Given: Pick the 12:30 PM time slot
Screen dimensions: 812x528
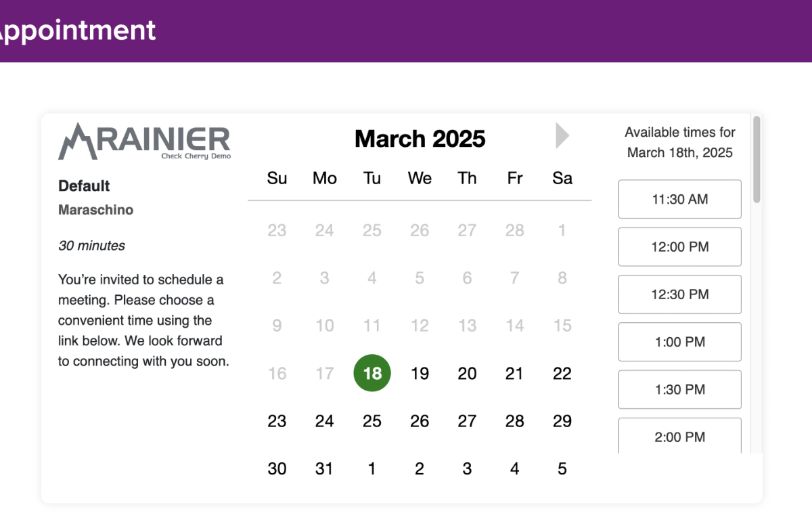Looking at the screenshot, I should tap(679, 294).
